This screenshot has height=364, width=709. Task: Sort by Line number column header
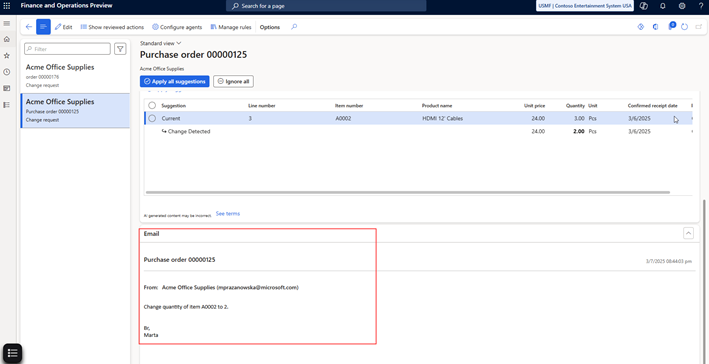click(262, 105)
